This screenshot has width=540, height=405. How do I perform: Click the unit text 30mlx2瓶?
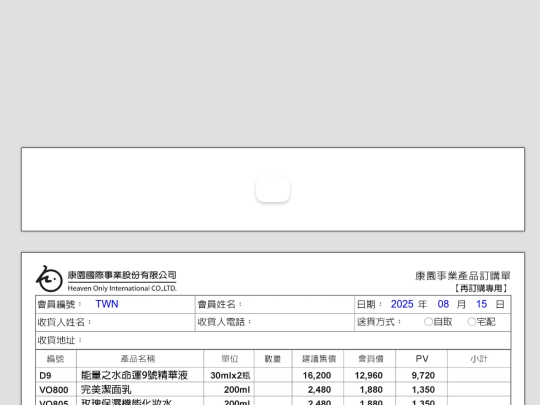click(230, 375)
